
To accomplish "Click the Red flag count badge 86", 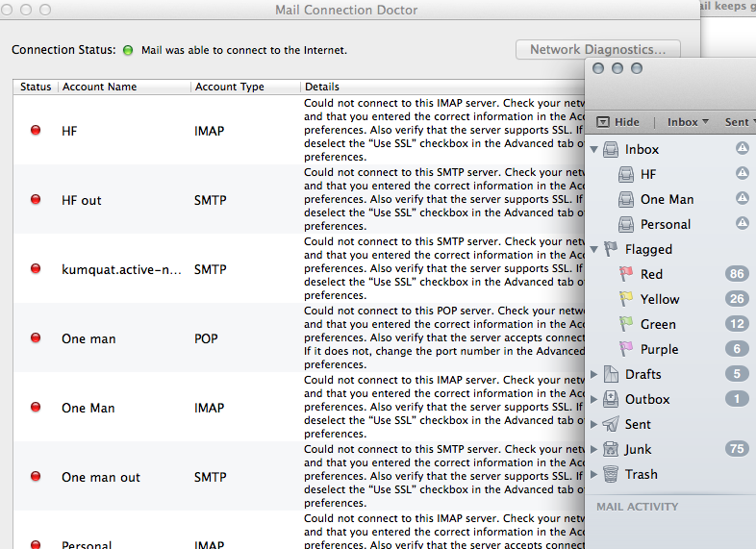I will point(737,274).
